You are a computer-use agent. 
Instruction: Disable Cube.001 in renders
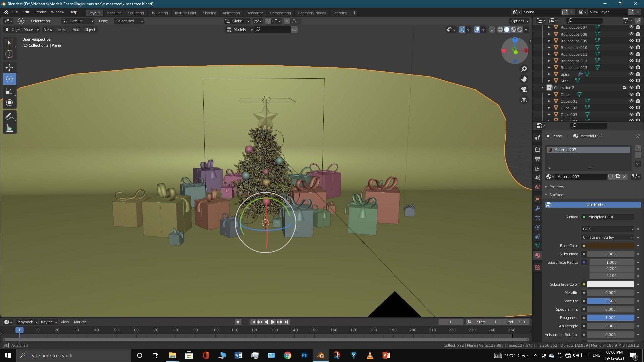pyautogui.click(x=638, y=101)
